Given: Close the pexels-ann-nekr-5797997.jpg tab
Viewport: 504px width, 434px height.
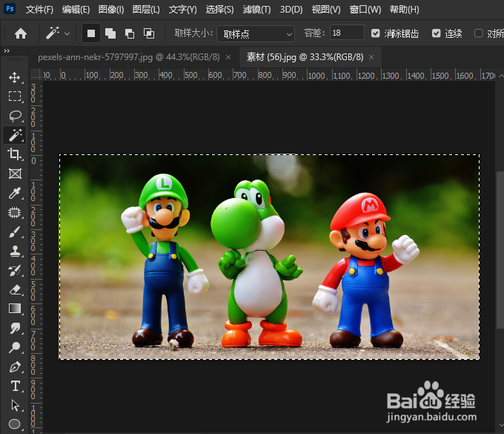Looking at the screenshot, I should click(228, 57).
